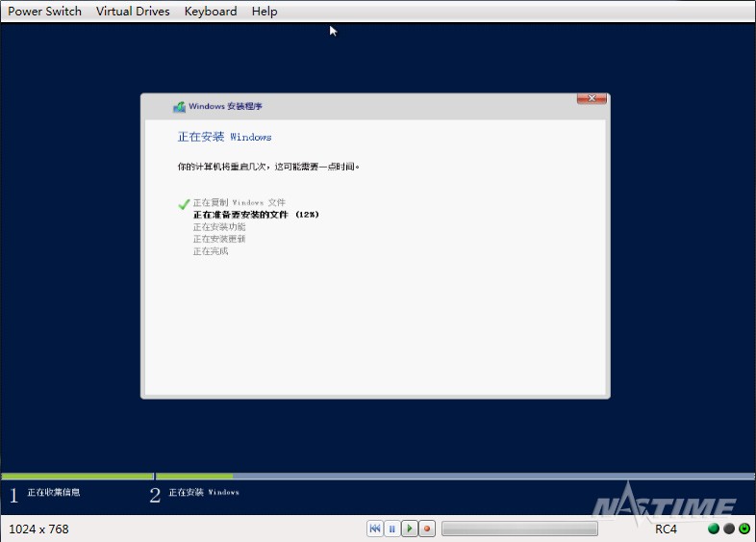756x542 pixels.
Task: Click the playback progress slider
Action: [x=519, y=529]
